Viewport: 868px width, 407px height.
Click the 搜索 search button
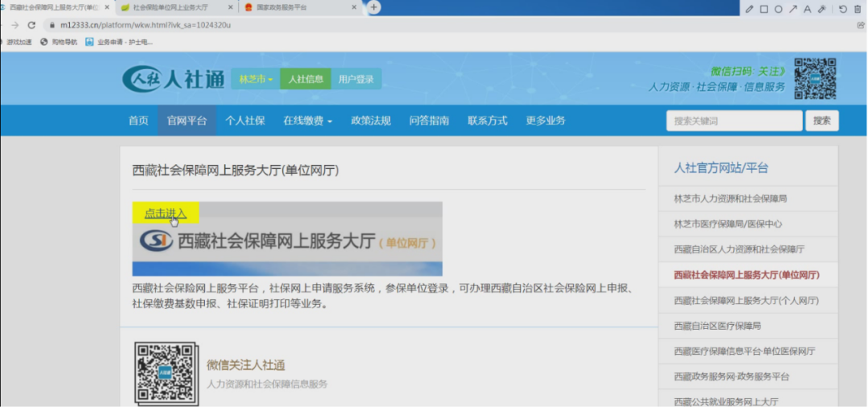(x=822, y=121)
